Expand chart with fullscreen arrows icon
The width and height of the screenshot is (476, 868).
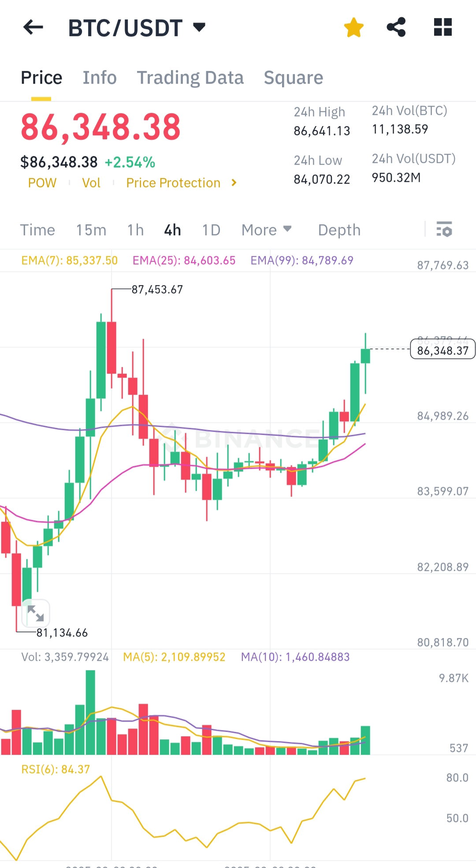pos(36,613)
